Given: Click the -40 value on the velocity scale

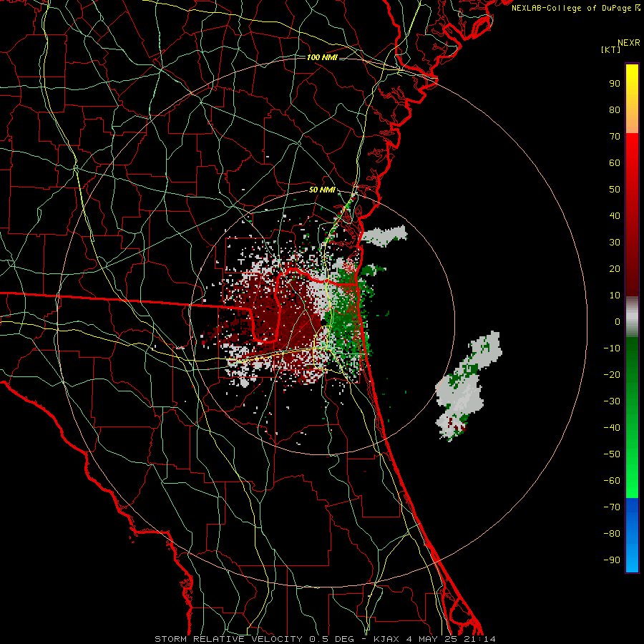Looking at the screenshot, I should [x=612, y=428].
